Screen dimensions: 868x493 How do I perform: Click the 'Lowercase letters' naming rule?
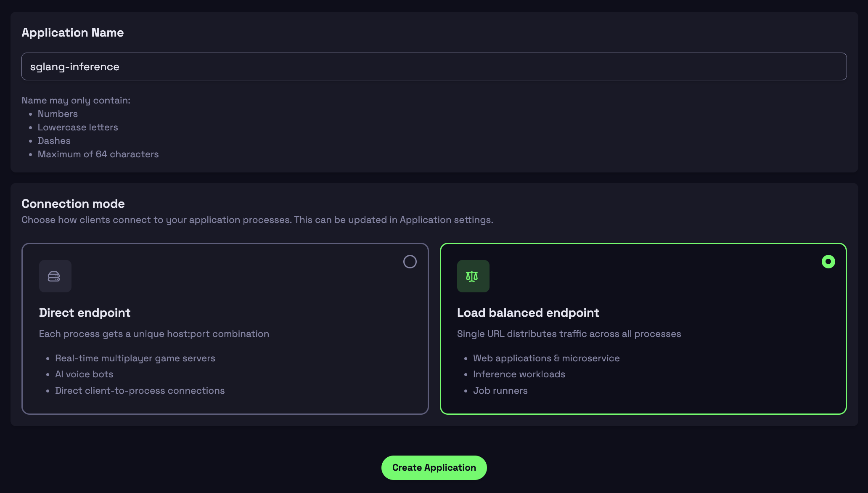[x=78, y=127]
